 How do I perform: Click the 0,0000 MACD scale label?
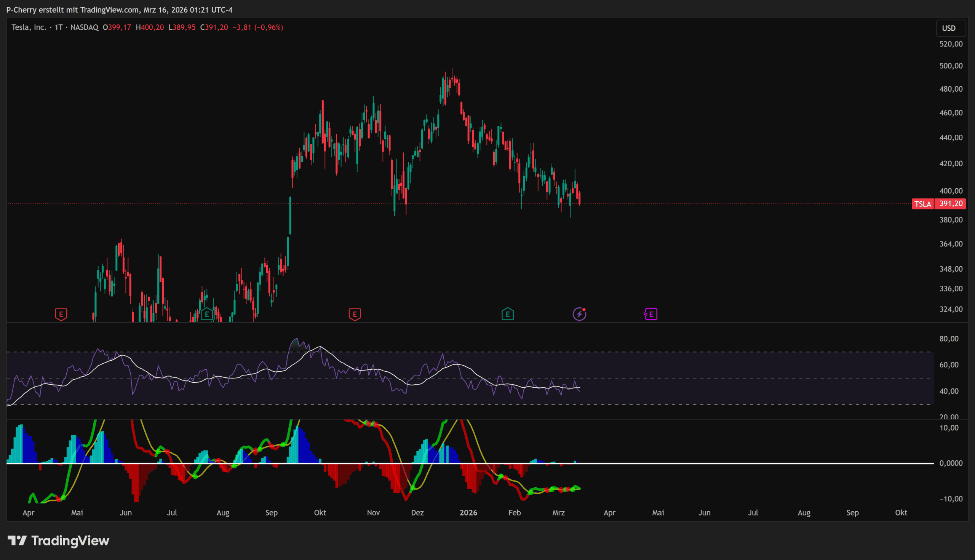(x=950, y=463)
